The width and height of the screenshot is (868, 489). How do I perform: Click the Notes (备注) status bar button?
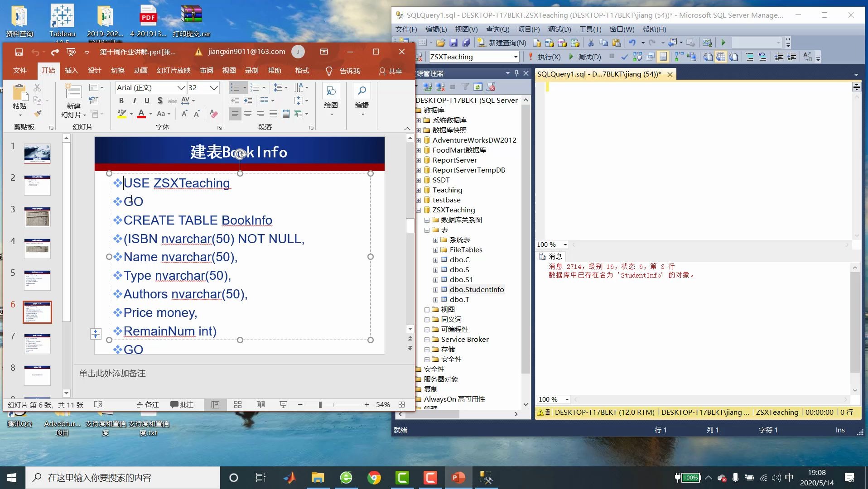tap(148, 405)
